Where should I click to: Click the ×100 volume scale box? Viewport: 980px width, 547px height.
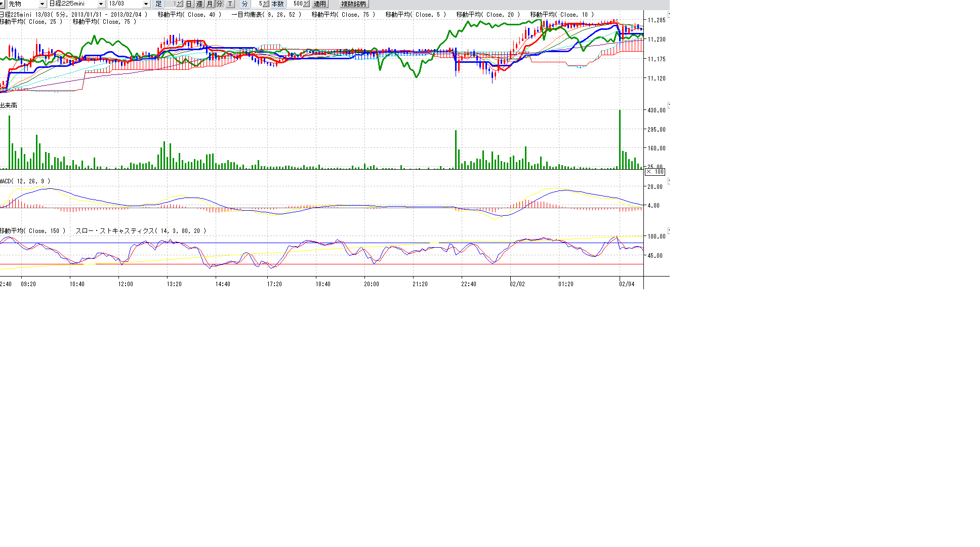[x=655, y=172]
